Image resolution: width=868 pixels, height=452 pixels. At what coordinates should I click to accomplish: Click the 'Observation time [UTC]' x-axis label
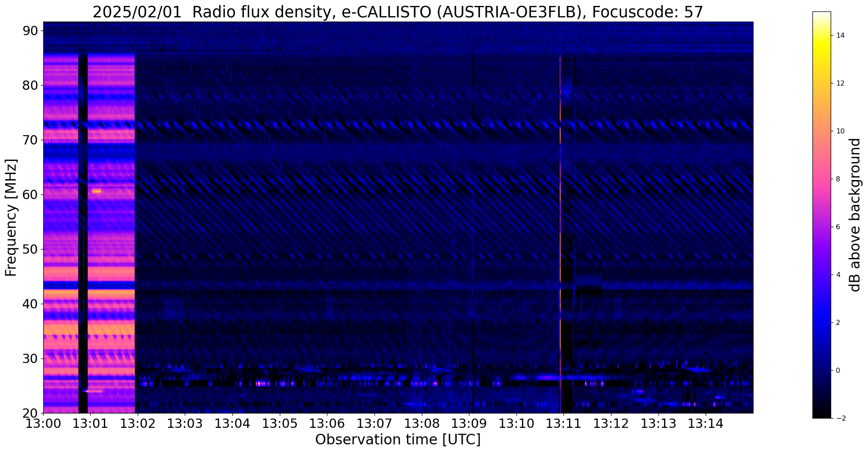coord(398,440)
